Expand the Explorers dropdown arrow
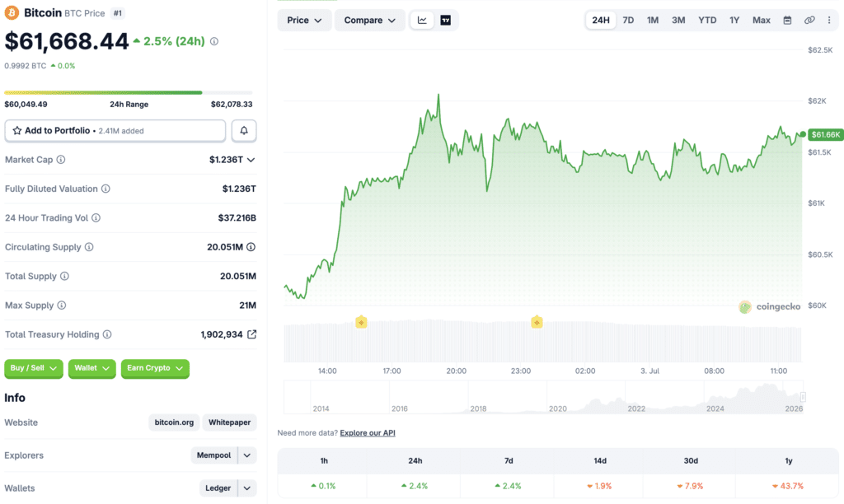Viewport: 844px width, 504px height. point(247,455)
